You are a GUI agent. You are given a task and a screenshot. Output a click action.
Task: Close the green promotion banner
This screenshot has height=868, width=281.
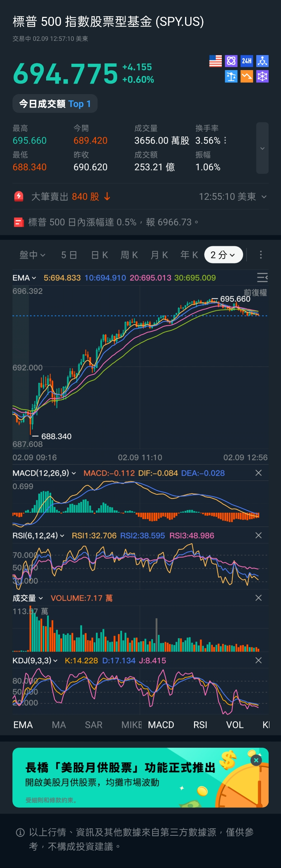(x=256, y=760)
